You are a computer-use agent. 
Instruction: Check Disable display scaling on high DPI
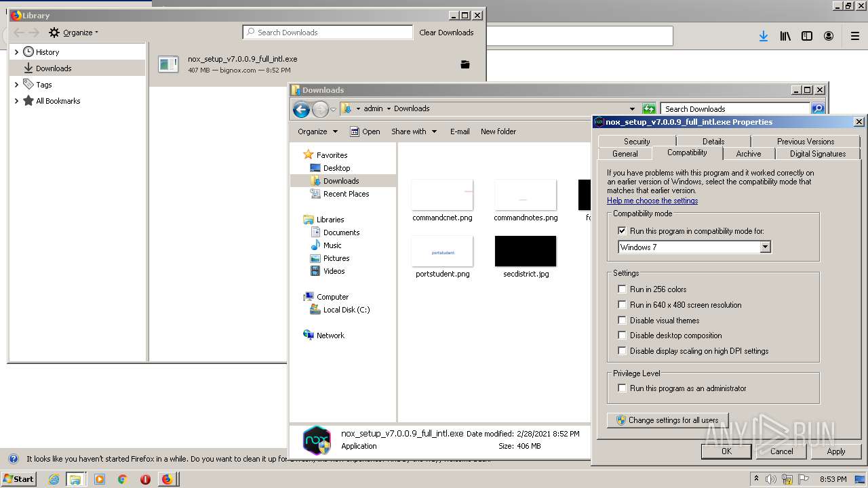click(622, 351)
